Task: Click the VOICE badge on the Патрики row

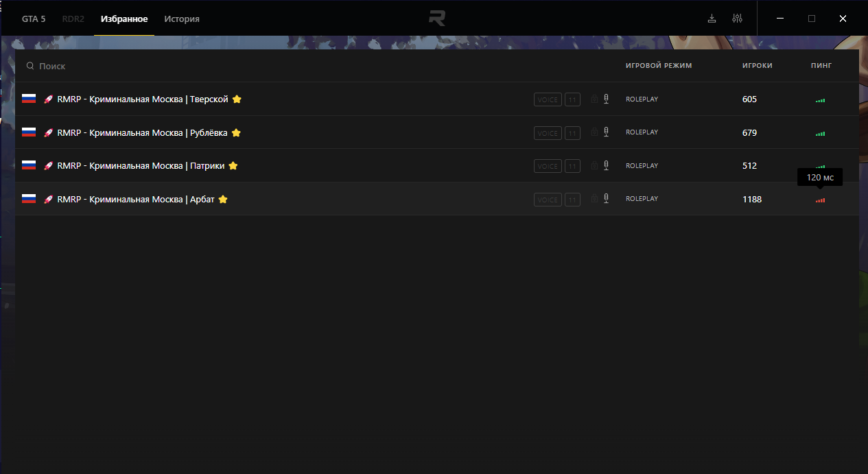Action: pyautogui.click(x=548, y=166)
